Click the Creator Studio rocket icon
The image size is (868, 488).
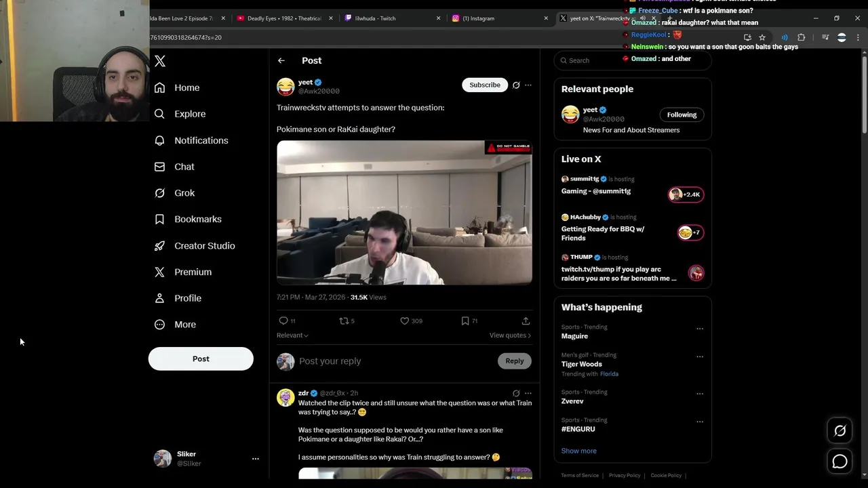[159, 246]
